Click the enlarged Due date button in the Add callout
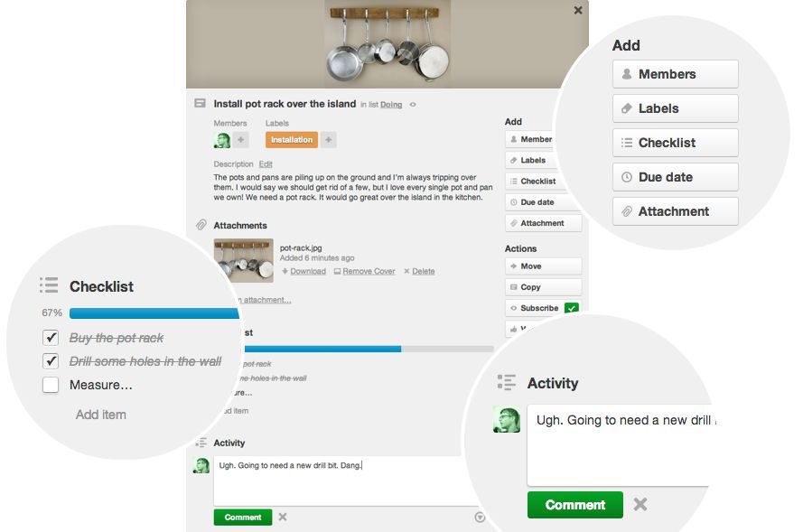The image size is (803, 532). pyautogui.click(x=676, y=177)
